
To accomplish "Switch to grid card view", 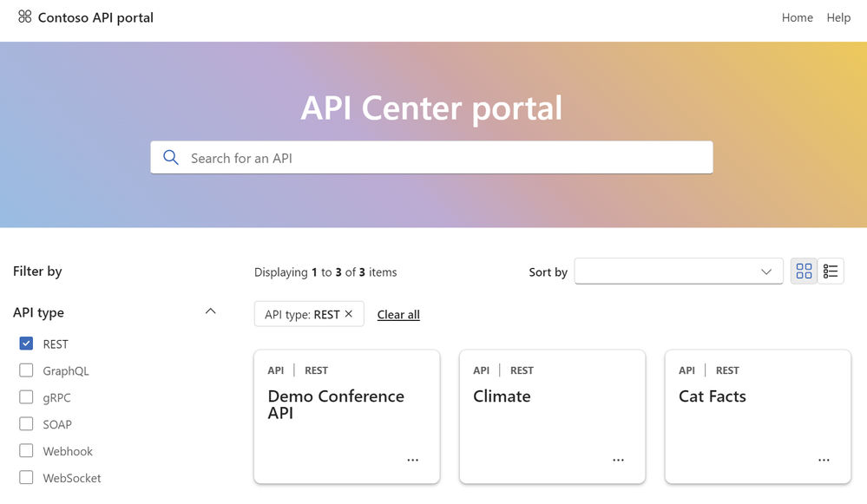I will [x=804, y=272].
